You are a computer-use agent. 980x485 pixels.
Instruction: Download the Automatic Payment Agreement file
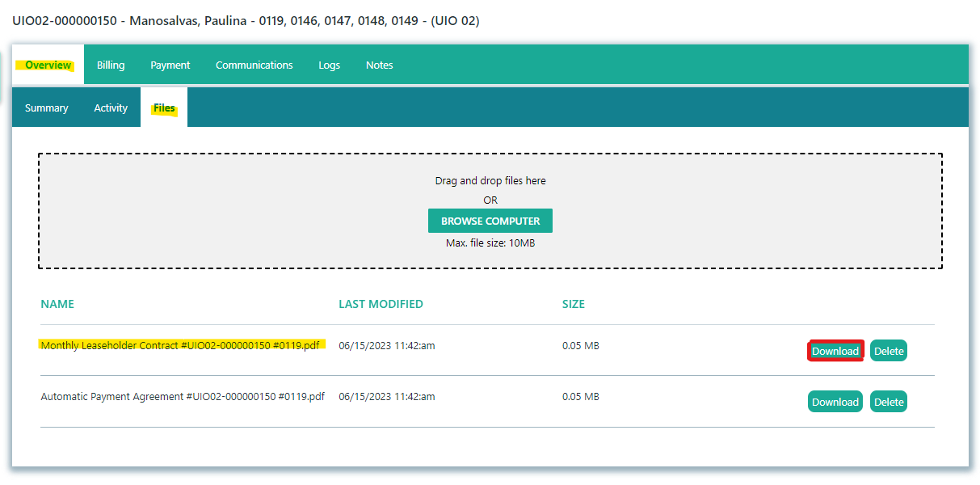click(835, 402)
